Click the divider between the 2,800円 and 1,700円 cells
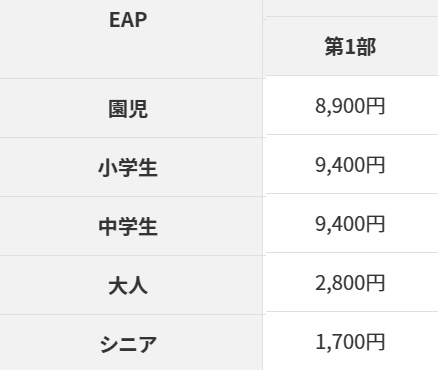Viewport: 438px width, 370px height. click(352, 311)
